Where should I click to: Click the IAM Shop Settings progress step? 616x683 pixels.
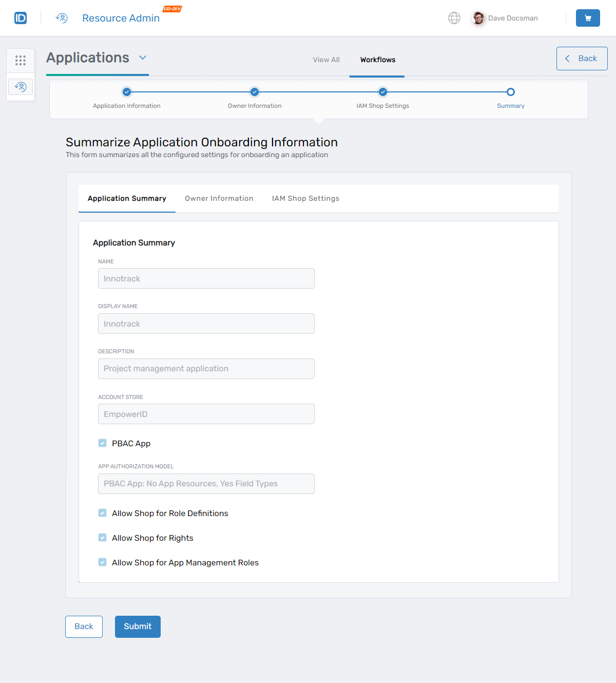(x=382, y=92)
